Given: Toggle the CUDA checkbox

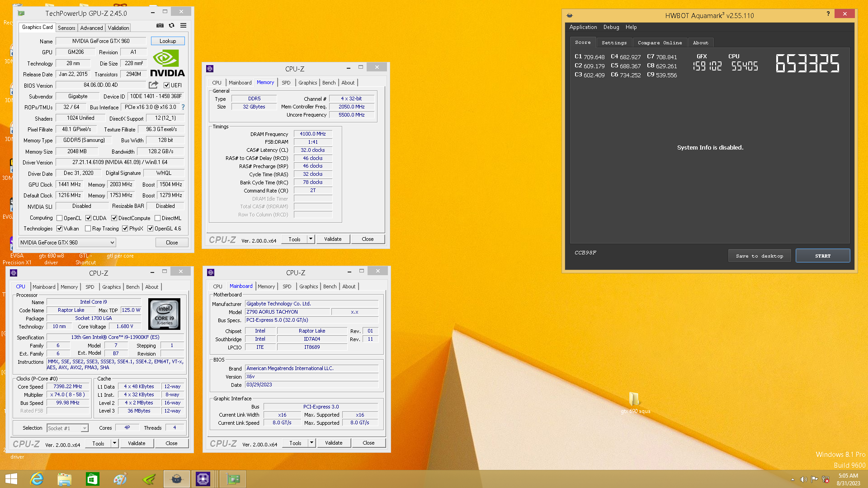Looking at the screenshot, I should click(x=89, y=218).
